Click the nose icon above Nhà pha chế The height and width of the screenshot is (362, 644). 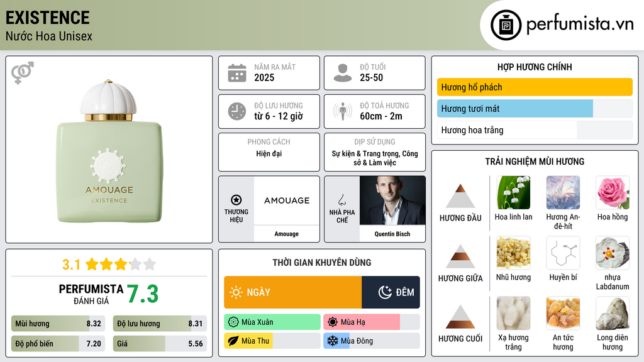click(341, 200)
